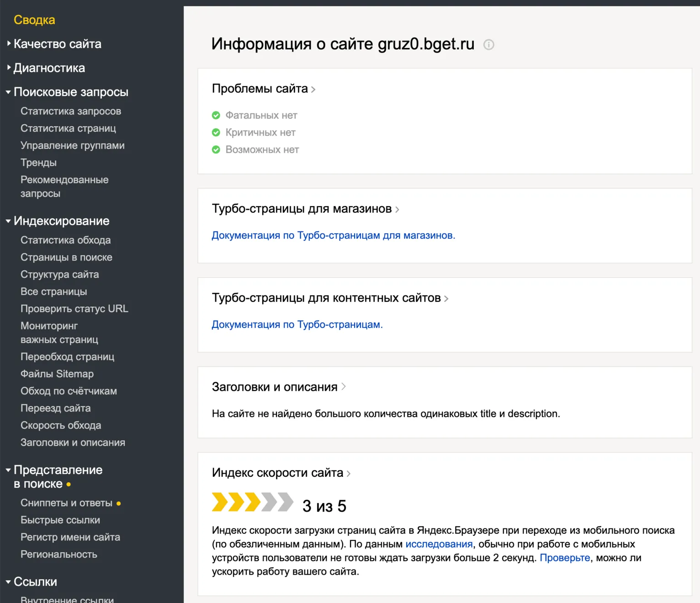Open Турбо-страницы для магазинов heading
Viewport: 700px width, 603px height.
coord(306,209)
